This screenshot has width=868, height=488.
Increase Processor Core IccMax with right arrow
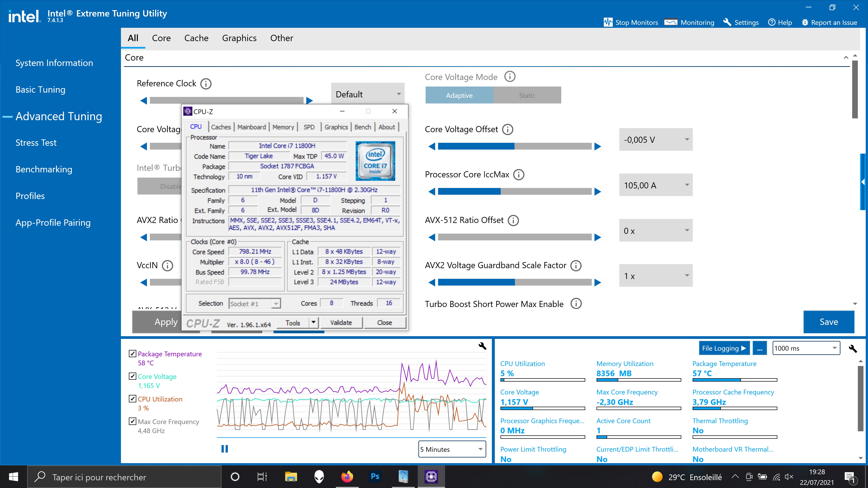[x=597, y=192]
